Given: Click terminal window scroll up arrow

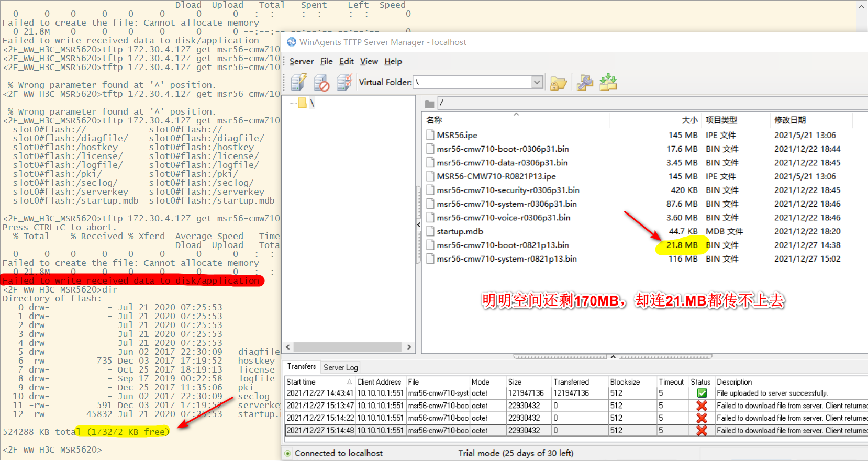Looking at the screenshot, I should [x=862, y=7].
